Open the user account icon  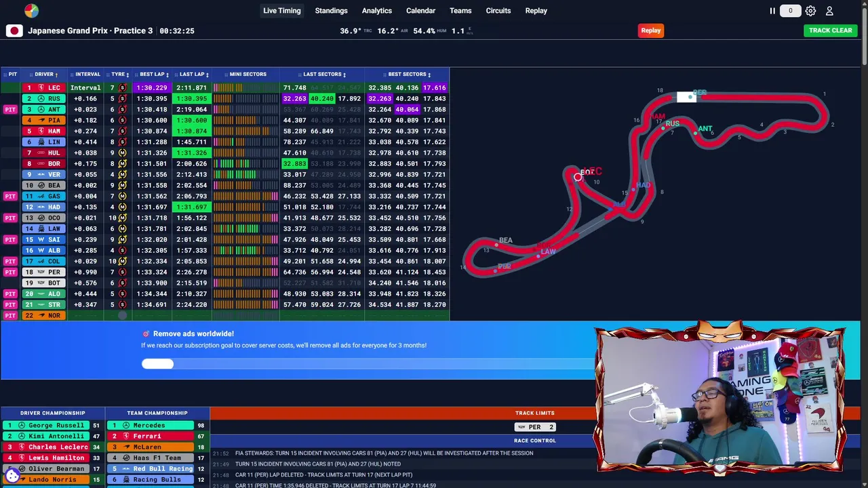(829, 11)
